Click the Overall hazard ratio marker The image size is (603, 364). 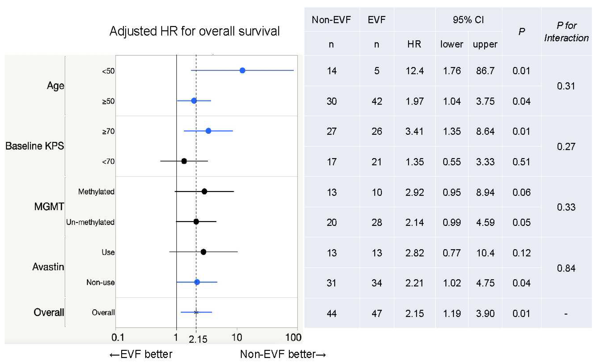(x=196, y=312)
